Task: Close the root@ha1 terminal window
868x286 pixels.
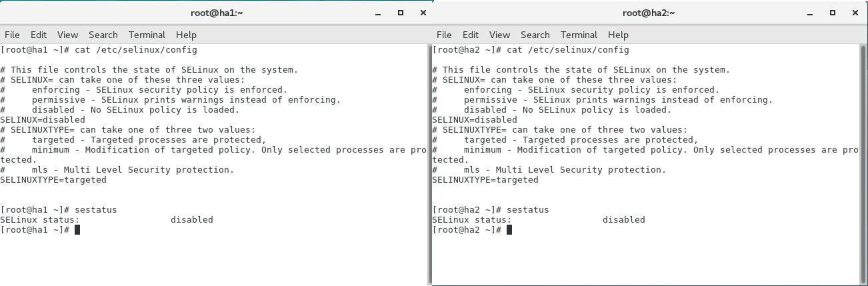Action: click(423, 13)
